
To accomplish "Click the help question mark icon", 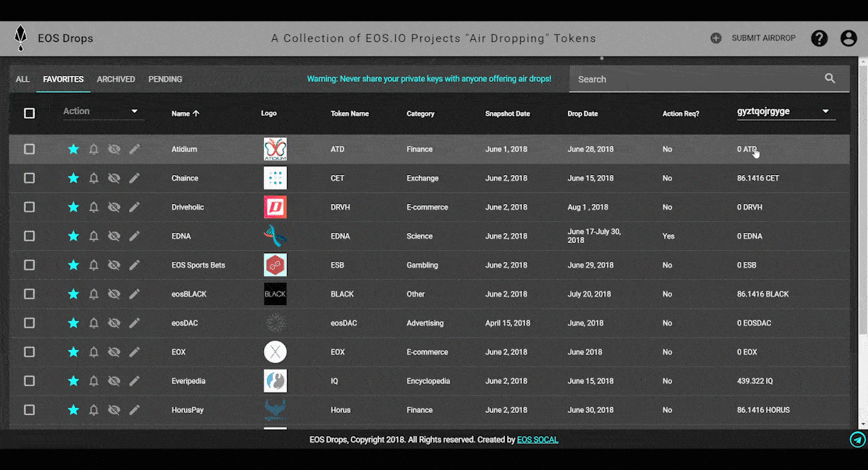I will pos(819,38).
